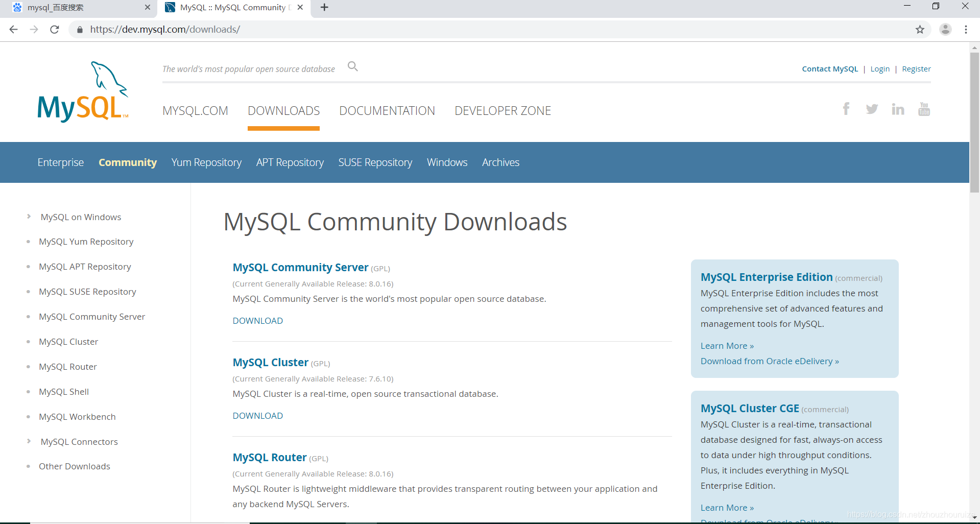This screenshot has height=524, width=980.
Task: Click Learn More under Enterprise Edition
Action: point(727,346)
